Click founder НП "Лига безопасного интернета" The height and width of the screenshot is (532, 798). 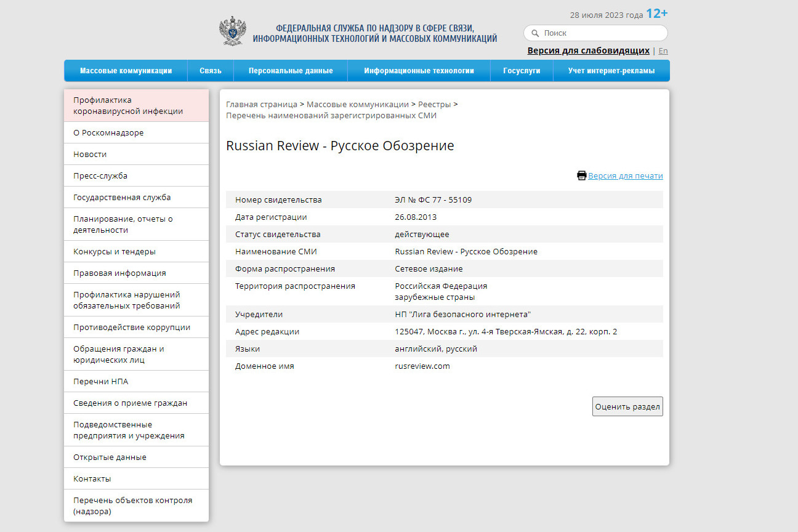(463, 314)
